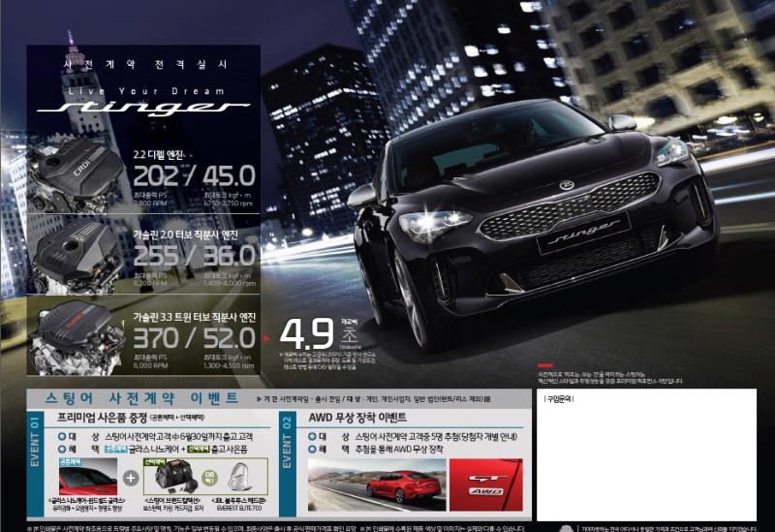Click the white Stinger script logo
This screenshot has width=775, height=532.
pos(142,108)
